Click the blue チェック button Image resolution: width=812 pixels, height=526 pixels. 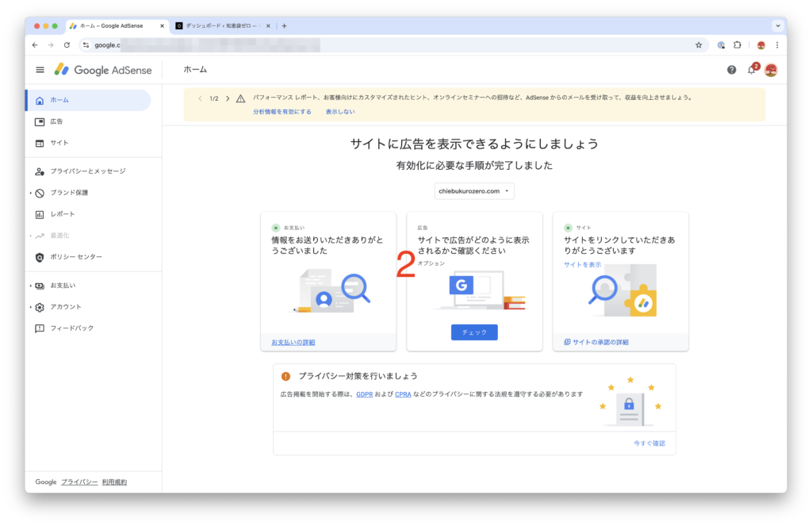click(474, 332)
